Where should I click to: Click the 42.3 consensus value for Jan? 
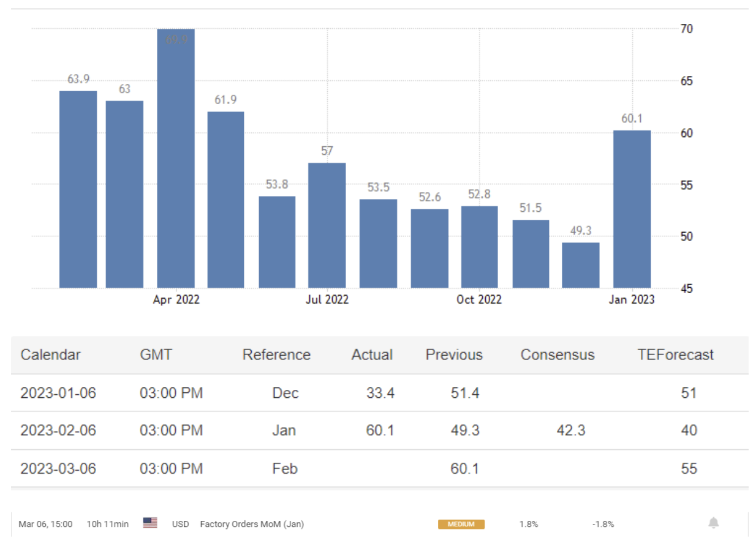coord(570,431)
